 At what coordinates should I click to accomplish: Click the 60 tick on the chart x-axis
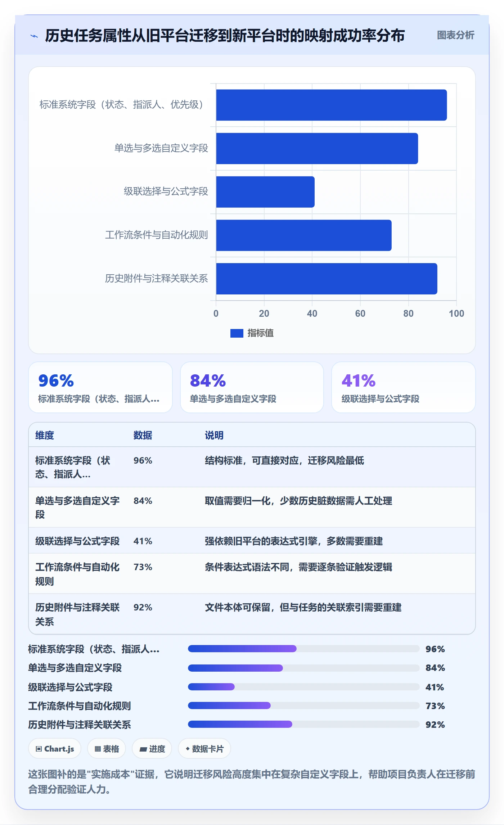click(x=360, y=314)
